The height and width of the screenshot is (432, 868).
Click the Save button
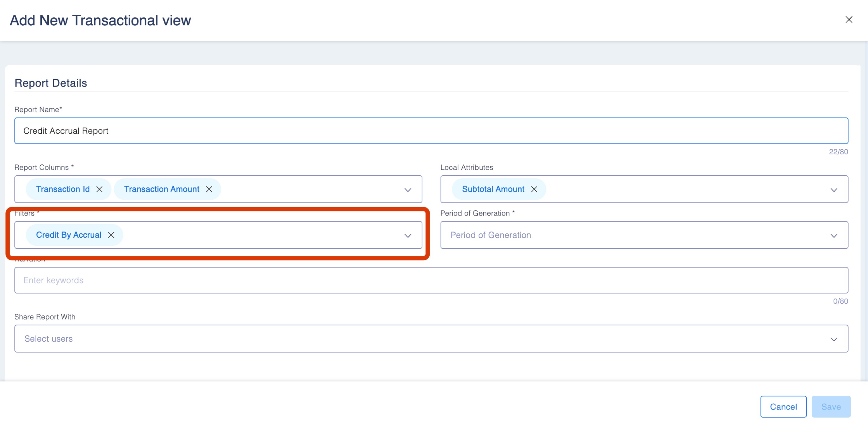tap(831, 407)
